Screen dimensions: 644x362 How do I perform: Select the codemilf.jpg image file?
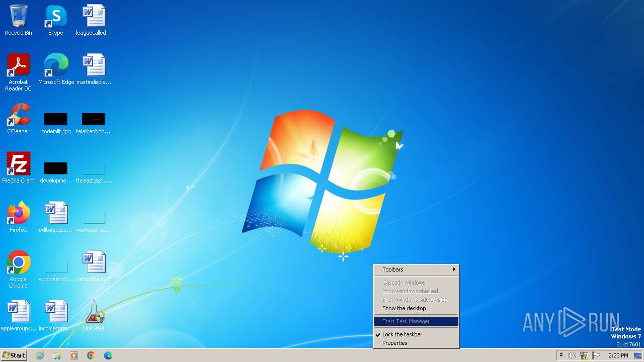click(x=56, y=123)
